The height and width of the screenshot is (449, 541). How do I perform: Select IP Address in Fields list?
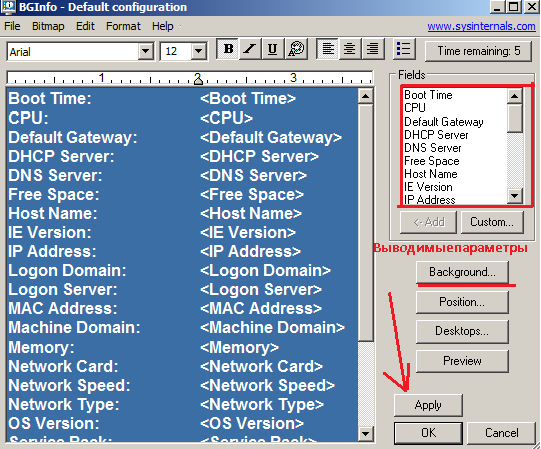(x=430, y=200)
